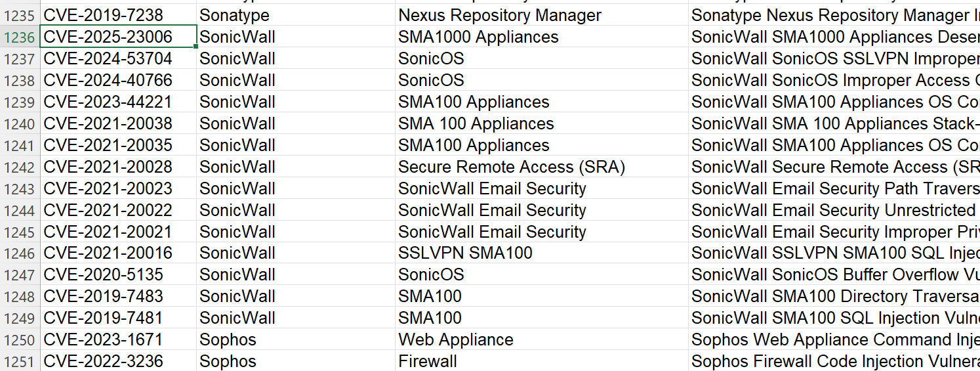Viewport: 980px width, 371px height.
Task: Click row header 1240
Action: 19,123
